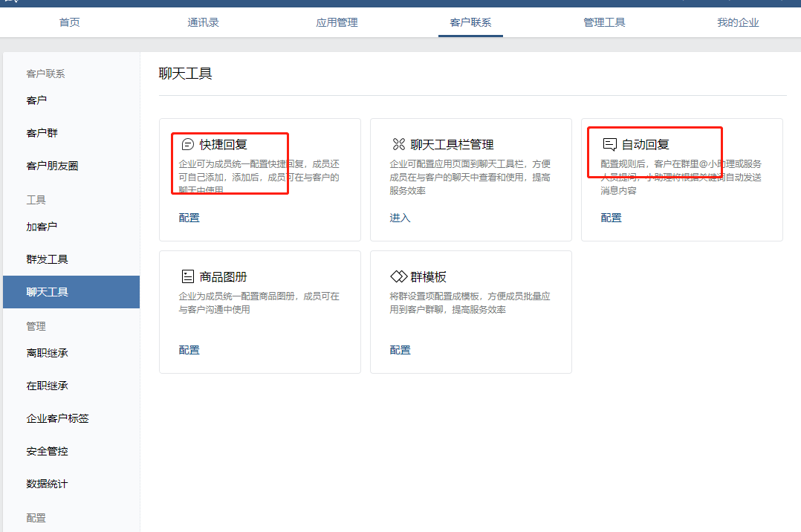Screen dimensions: 801x532
Task: Go to the 管理工具 tab
Action: [604, 22]
